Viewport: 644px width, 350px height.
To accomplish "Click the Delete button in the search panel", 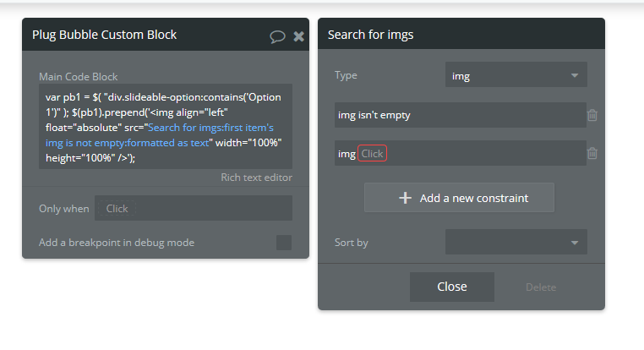I will click(x=541, y=287).
